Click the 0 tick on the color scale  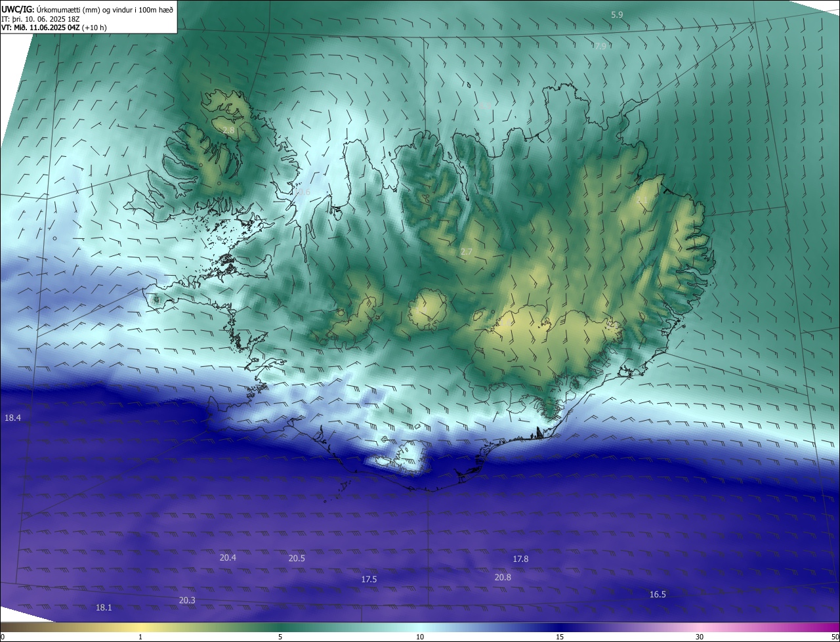pyautogui.click(x=3, y=637)
